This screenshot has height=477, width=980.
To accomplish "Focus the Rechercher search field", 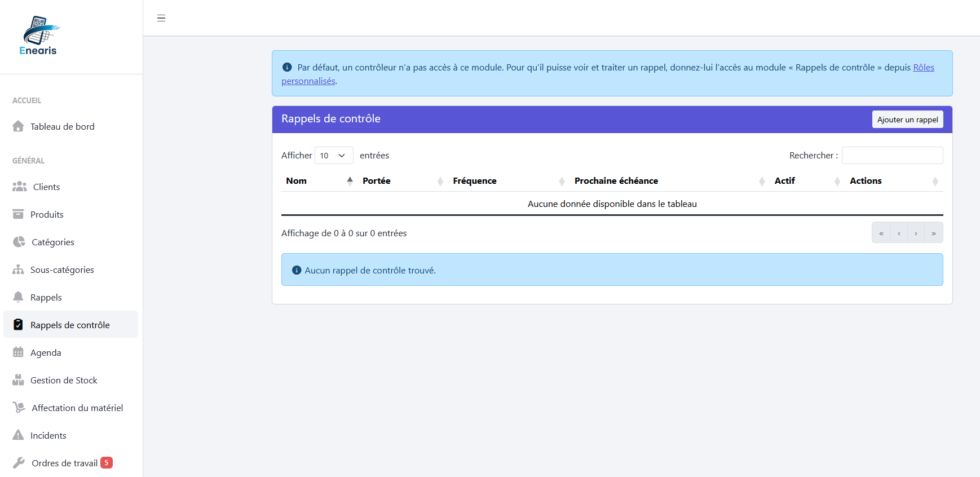I will click(x=892, y=156).
